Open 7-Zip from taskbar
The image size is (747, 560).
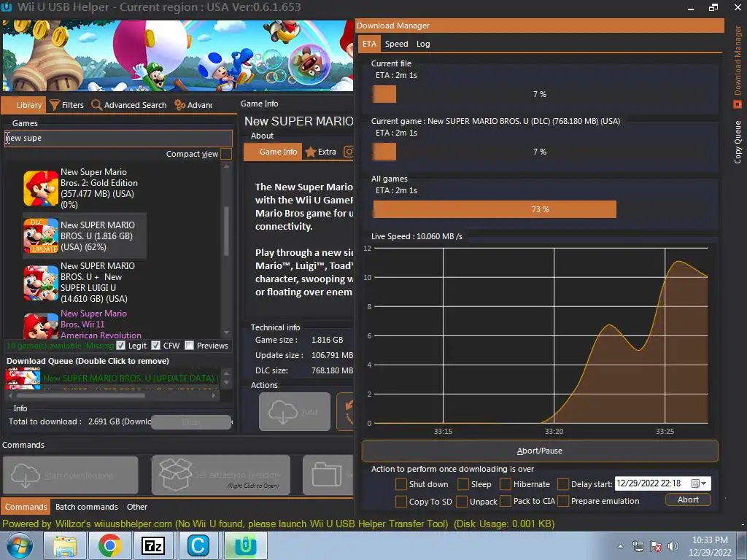153,546
